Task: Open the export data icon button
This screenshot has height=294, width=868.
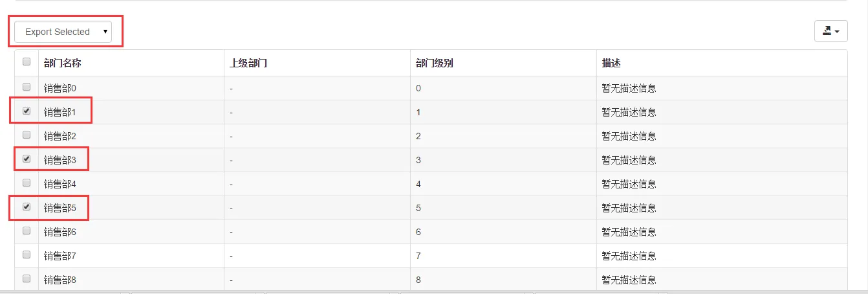Action: coord(830,31)
